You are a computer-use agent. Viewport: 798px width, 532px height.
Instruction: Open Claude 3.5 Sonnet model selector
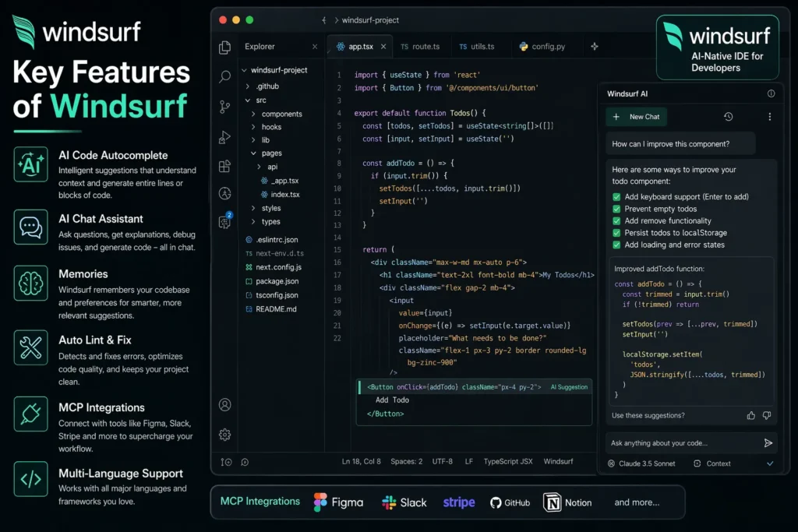[641, 464]
